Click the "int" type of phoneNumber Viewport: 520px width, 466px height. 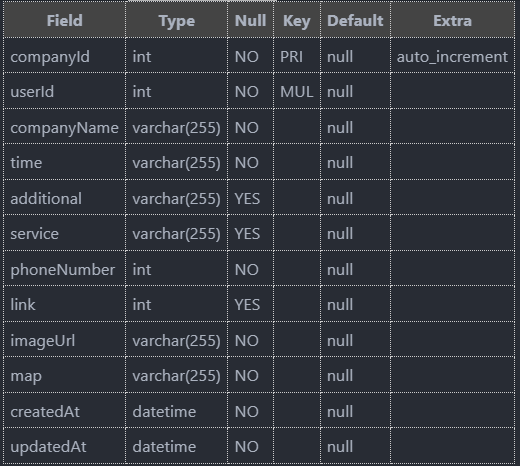click(142, 270)
